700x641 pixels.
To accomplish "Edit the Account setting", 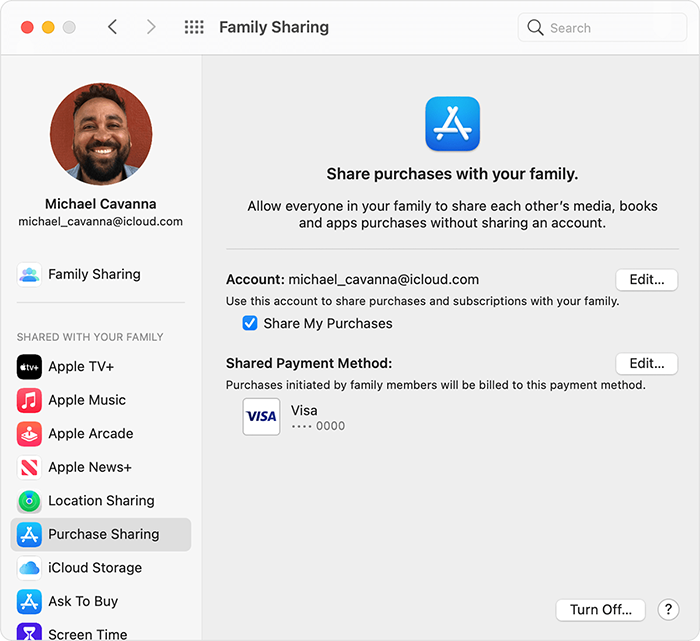I will [646, 279].
